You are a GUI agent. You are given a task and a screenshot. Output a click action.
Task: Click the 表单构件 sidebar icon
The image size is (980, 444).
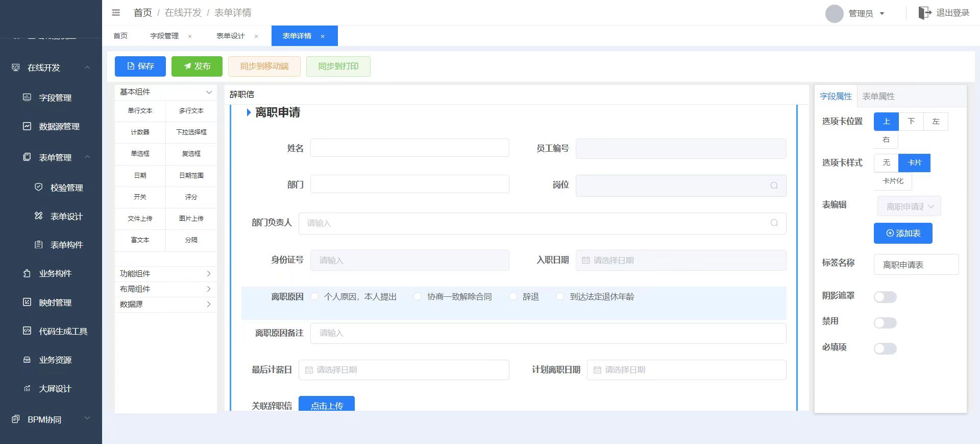(x=38, y=244)
